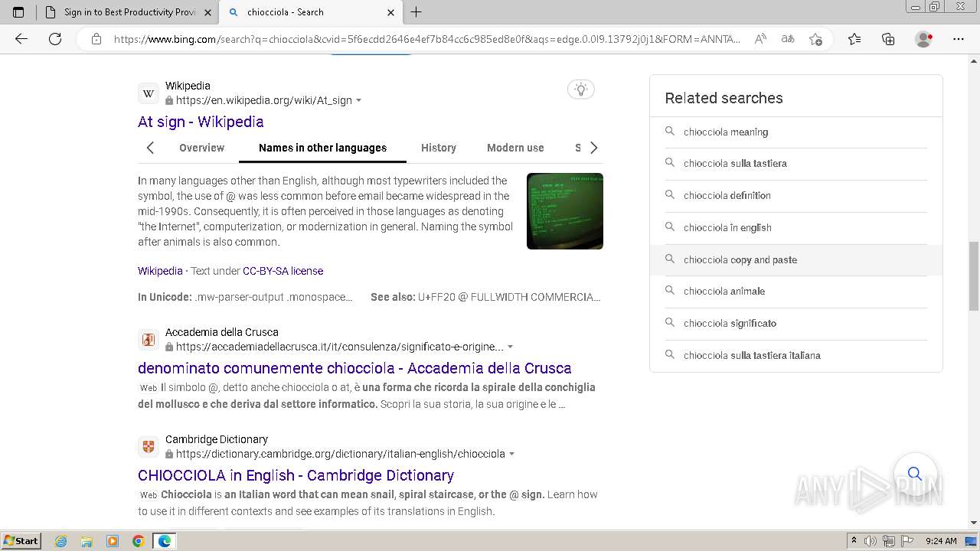Image resolution: width=980 pixels, height=551 pixels.
Task: Show hidden system tray icons
Action: click(x=854, y=541)
